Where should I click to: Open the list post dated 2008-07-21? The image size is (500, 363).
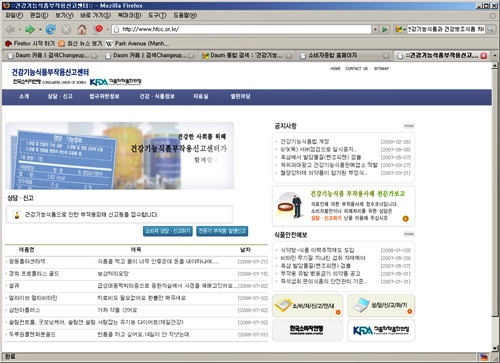coord(137,262)
